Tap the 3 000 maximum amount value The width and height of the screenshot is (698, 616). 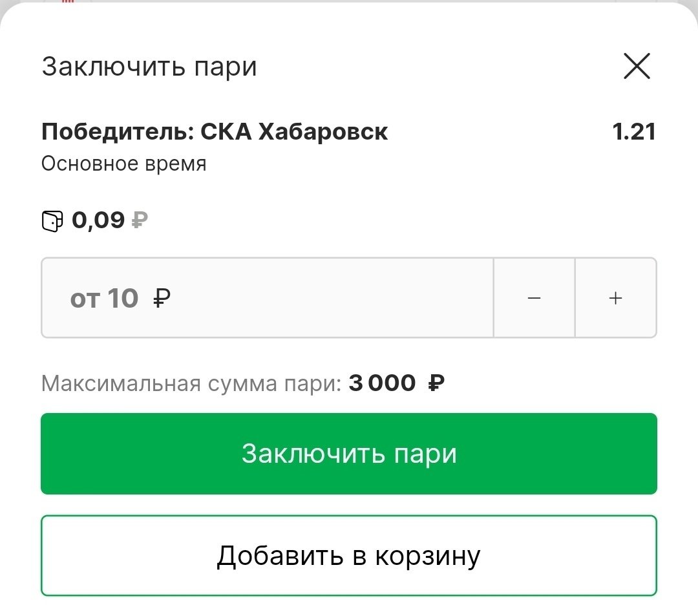click(383, 383)
